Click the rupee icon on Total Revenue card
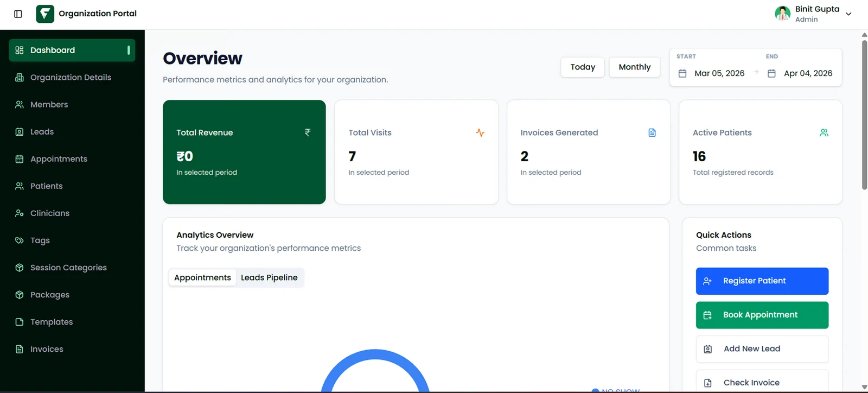This screenshot has width=868, height=393. click(308, 132)
